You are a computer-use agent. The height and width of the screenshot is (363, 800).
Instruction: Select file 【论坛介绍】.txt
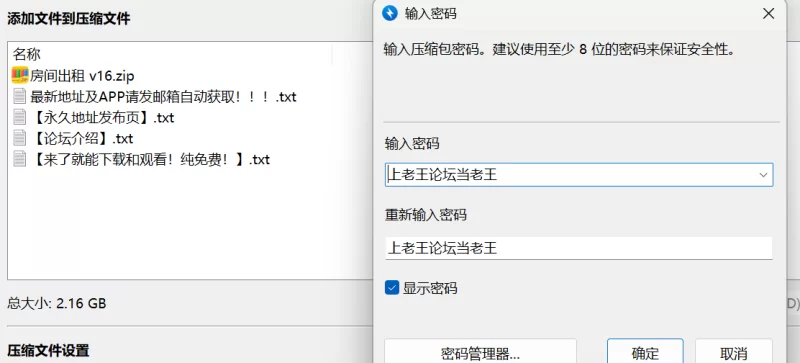tap(82, 139)
